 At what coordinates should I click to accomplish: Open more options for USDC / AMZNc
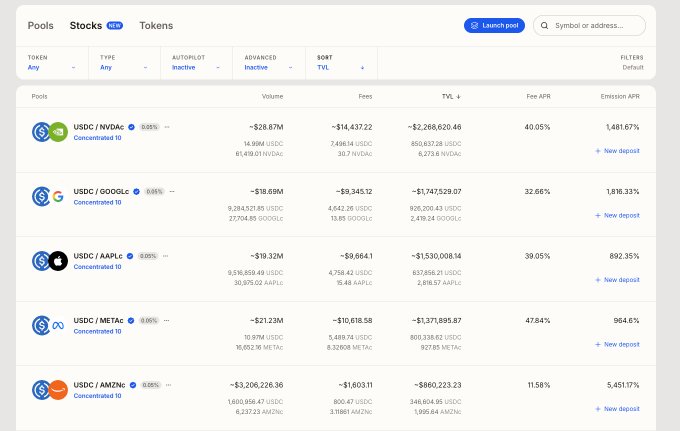[168, 385]
